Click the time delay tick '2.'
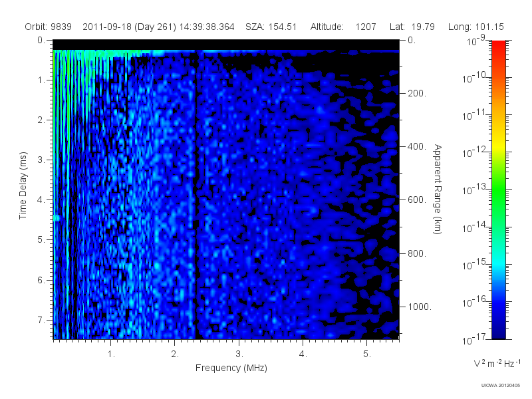Screen dimensions: 532x399 pos(41,120)
